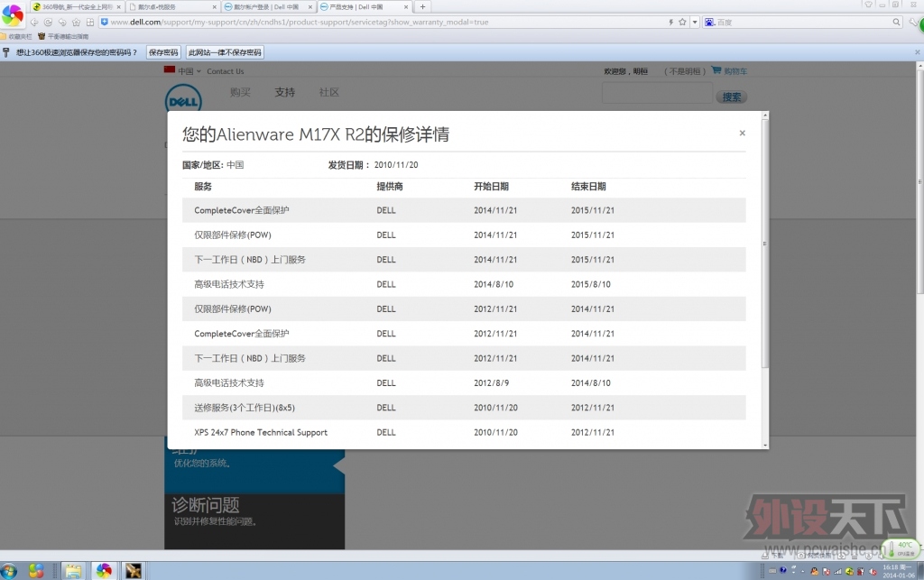Open 收藏夹栏 bookmarks folder
The height and width of the screenshot is (580, 924).
click(16, 36)
